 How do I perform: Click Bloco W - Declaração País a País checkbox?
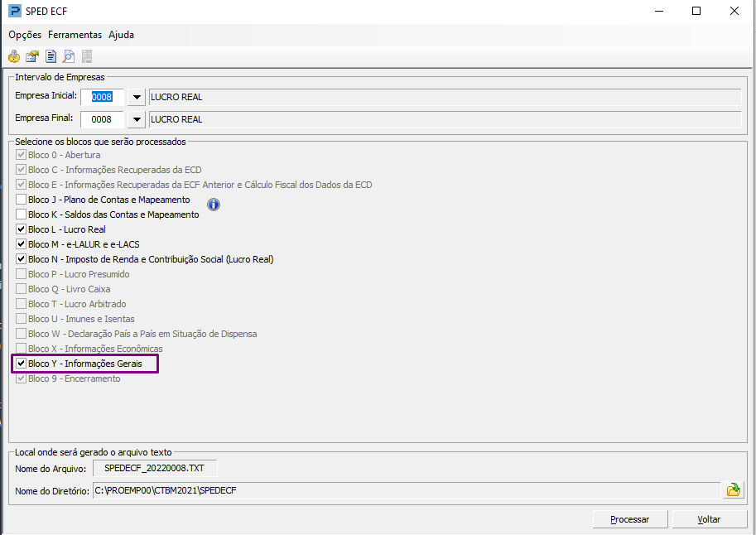click(x=22, y=334)
